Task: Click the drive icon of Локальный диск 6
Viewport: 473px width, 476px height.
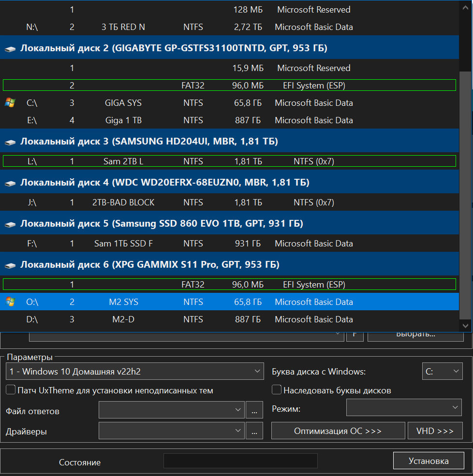Action: click(x=10, y=265)
